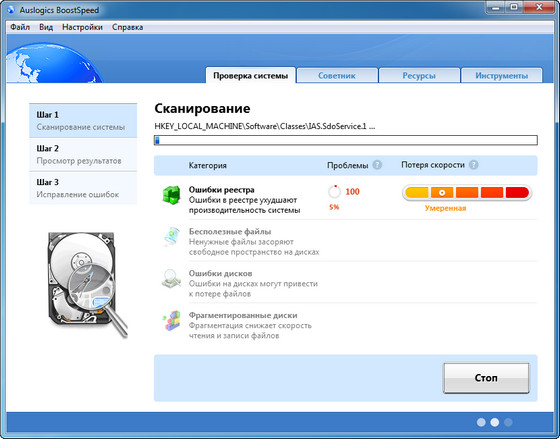Image resolution: width=560 pixels, height=439 pixels.
Task: Switch to the Инструменты tab
Action: [501, 75]
